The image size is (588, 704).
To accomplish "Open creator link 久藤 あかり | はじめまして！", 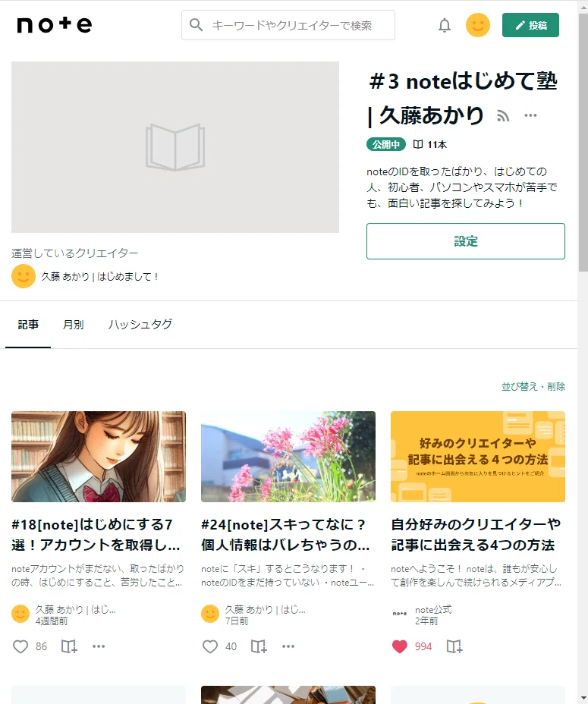I will tap(99, 277).
